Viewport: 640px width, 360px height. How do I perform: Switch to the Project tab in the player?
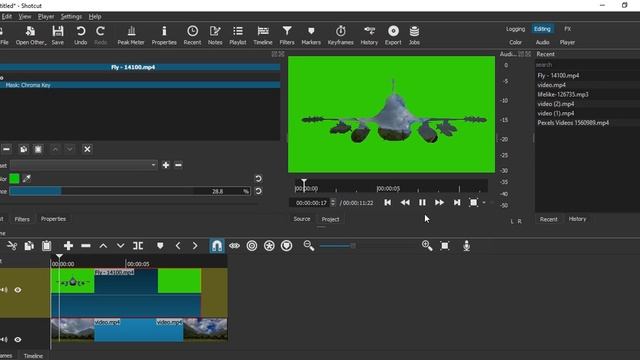330,219
